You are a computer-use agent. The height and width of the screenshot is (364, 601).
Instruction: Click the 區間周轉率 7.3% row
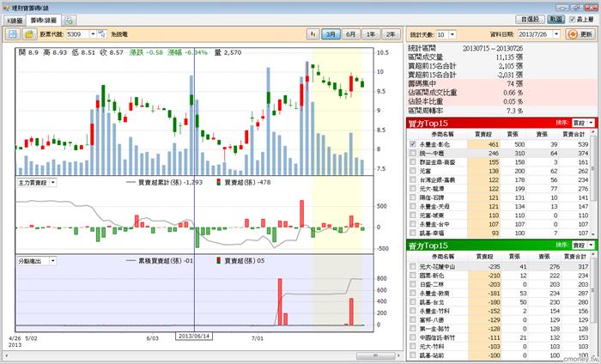(502, 111)
